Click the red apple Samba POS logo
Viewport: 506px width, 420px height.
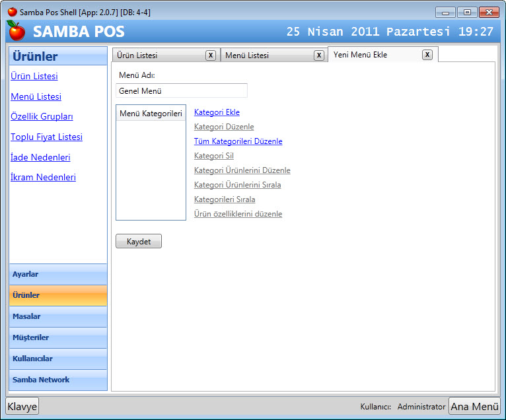point(17,31)
